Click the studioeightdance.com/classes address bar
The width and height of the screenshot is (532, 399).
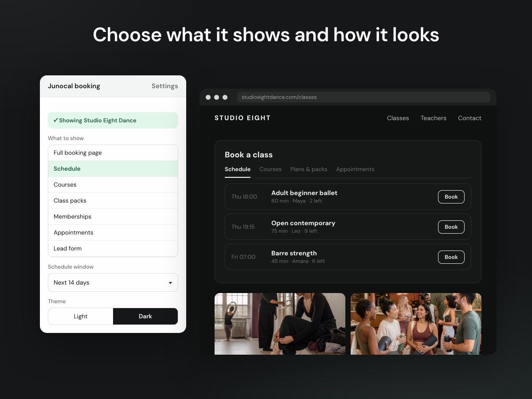tap(364, 97)
